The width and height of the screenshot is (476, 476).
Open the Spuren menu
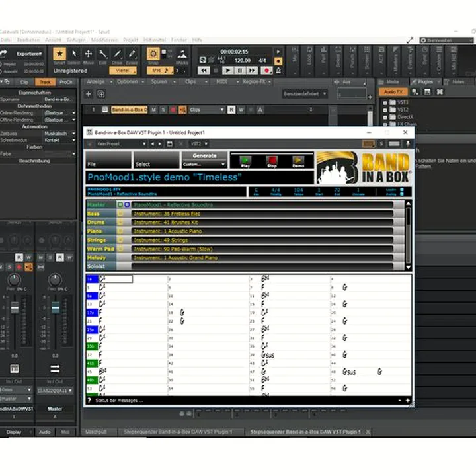(159, 82)
